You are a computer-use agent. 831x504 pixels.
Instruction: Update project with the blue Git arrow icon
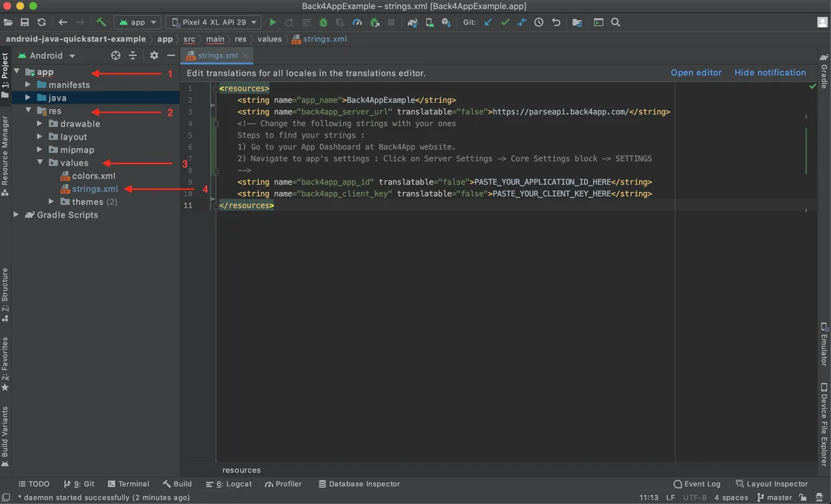click(x=487, y=22)
